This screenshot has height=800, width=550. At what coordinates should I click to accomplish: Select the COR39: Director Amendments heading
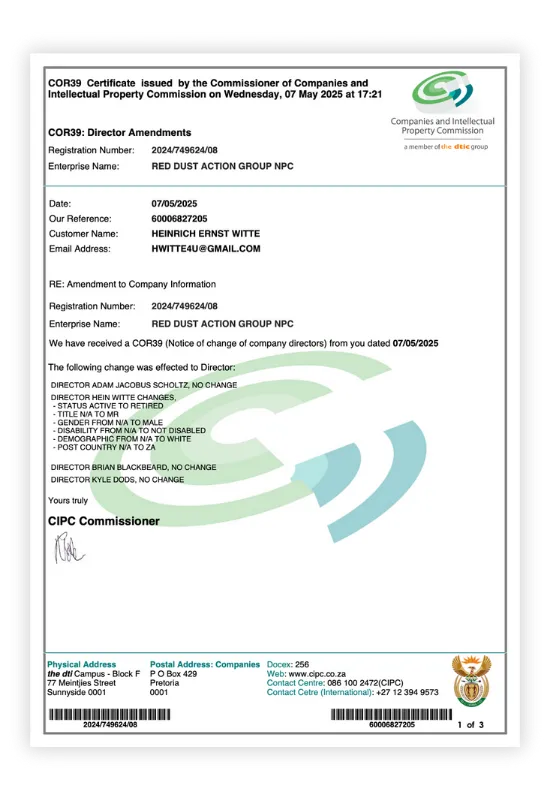119,132
